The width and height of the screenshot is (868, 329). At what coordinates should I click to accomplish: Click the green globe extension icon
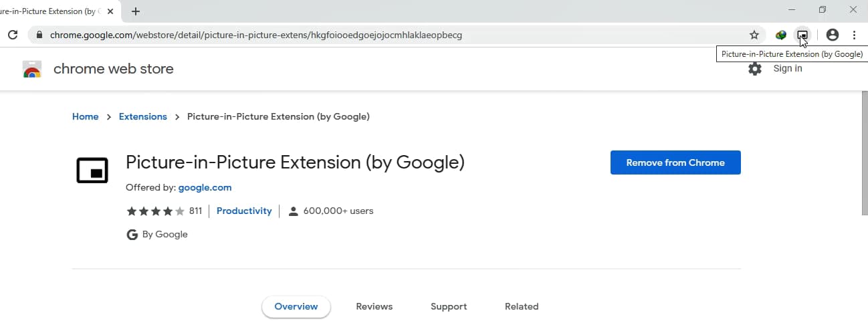pos(780,35)
